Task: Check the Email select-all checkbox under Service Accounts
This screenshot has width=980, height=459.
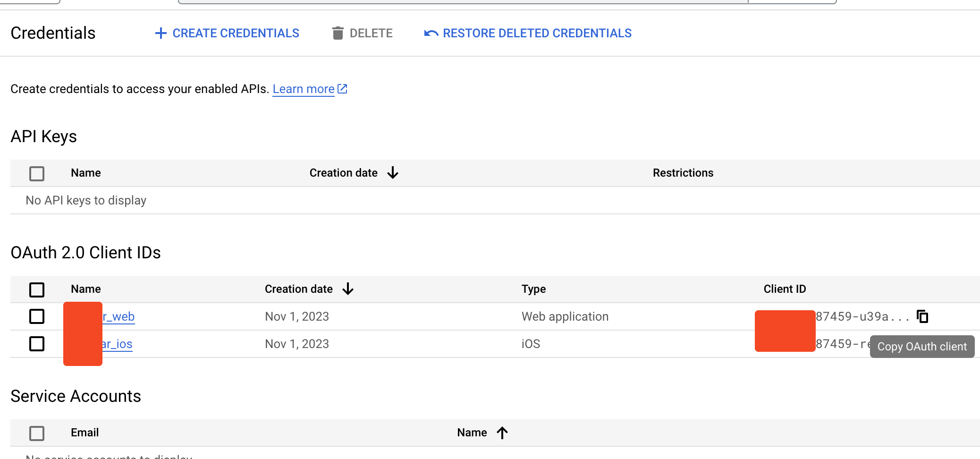Action: (37, 433)
